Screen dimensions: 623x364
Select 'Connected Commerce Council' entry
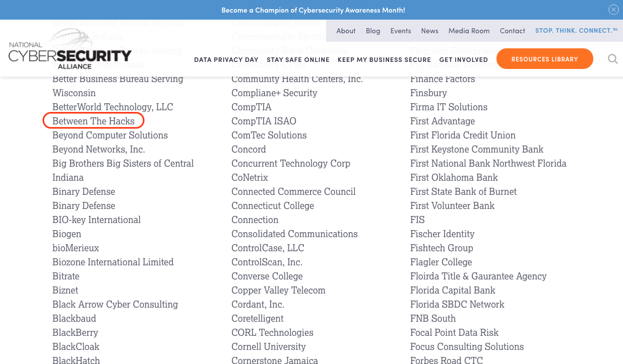pos(293,191)
